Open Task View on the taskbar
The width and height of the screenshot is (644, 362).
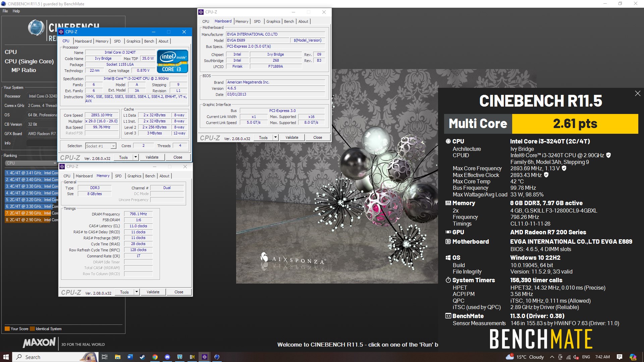[104, 357]
